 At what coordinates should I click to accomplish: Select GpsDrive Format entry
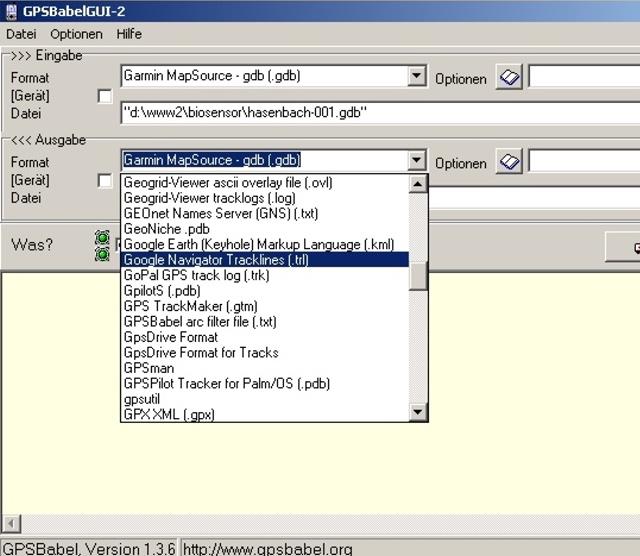265,337
